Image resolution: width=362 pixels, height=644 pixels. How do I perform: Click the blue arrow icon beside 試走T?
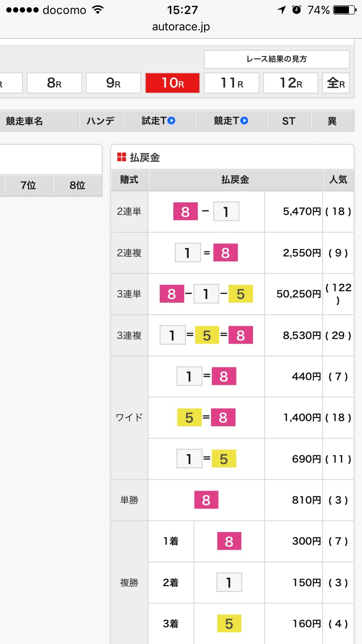(171, 121)
